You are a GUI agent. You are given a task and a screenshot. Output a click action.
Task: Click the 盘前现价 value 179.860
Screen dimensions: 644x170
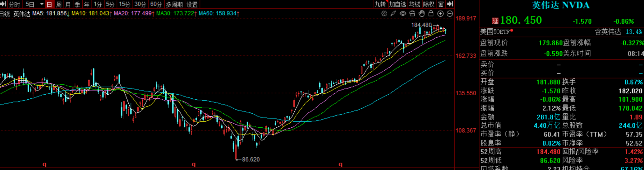click(550, 43)
